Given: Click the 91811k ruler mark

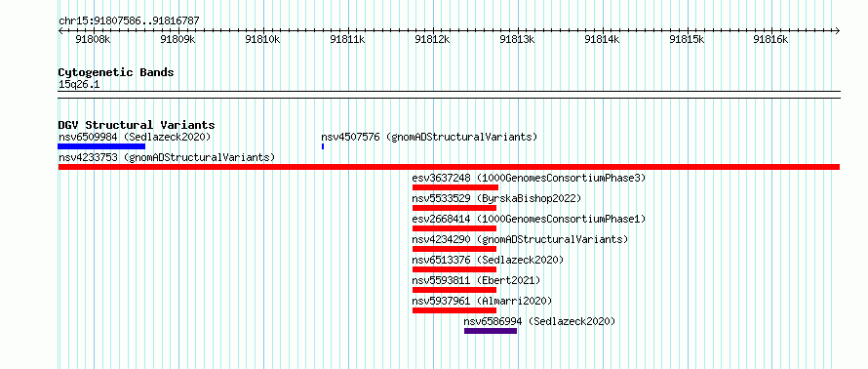Looking at the screenshot, I should click(347, 40).
